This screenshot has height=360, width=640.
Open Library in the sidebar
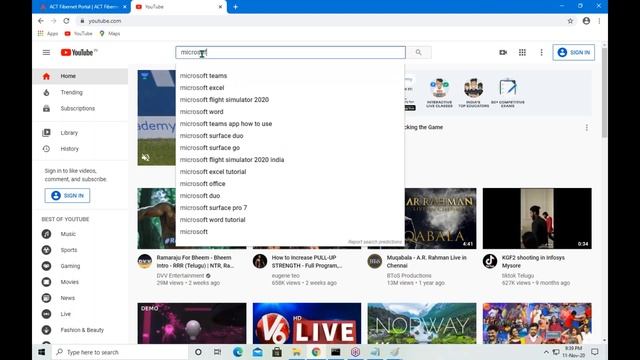(x=80, y=133)
